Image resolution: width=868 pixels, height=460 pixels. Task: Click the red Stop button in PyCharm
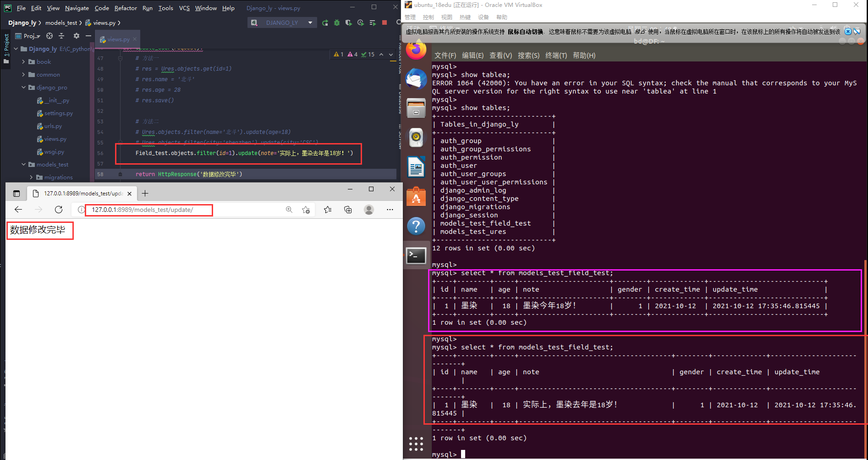coord(385,22)
